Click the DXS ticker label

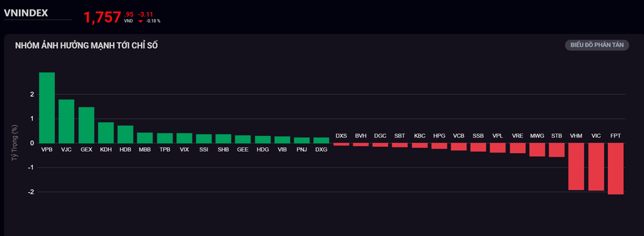341,135
